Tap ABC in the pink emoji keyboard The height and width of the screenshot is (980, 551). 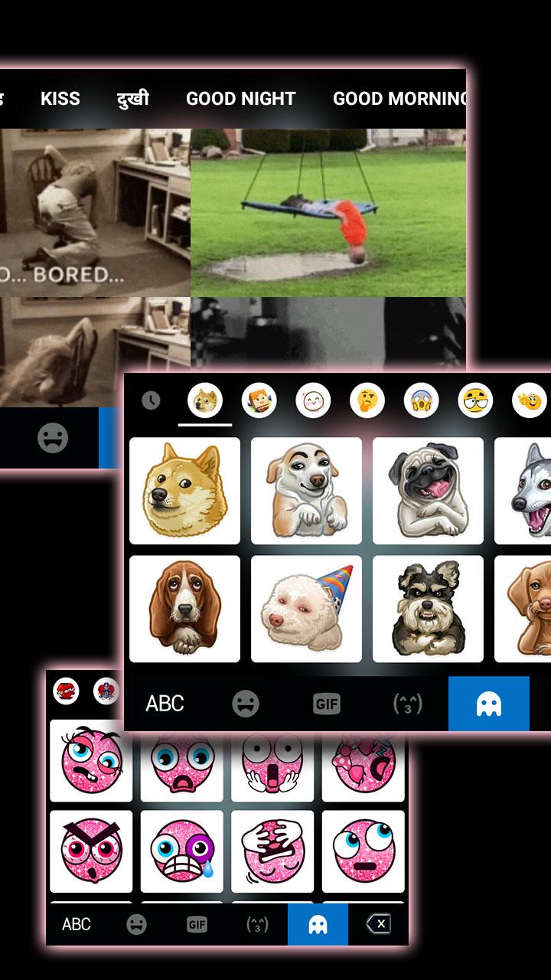(x=76, y=924)
